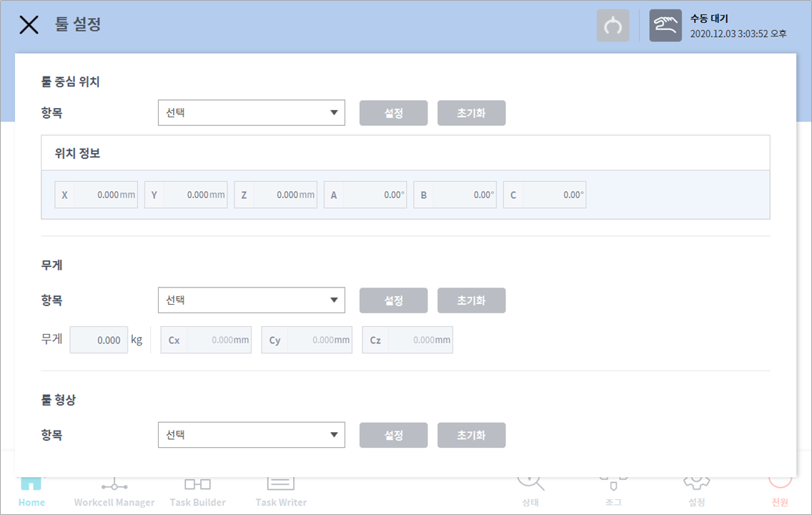Open Task Builder from bottom navigation
The height and width of the screenshot is (515, 812).
(x=197, y=494)
